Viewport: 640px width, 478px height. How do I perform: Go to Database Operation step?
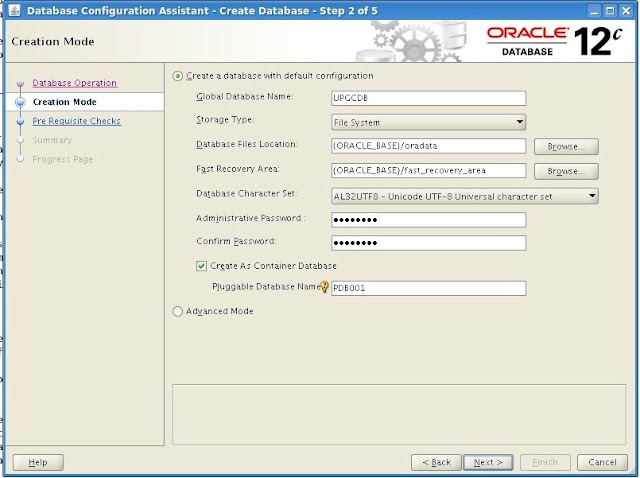point(75,83)
